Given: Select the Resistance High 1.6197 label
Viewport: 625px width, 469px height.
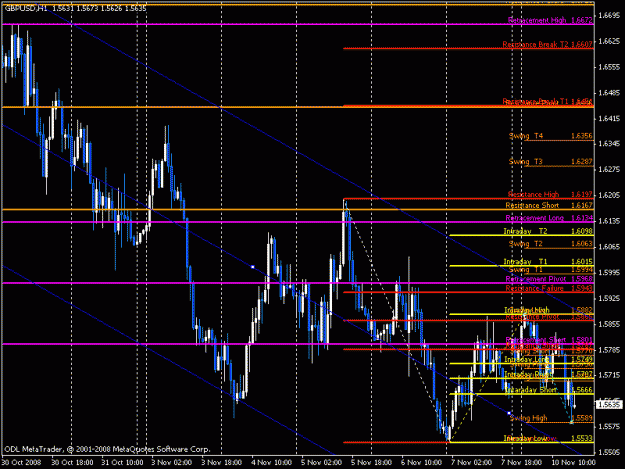Looking at the screenshot, I should tap(550, 194).
